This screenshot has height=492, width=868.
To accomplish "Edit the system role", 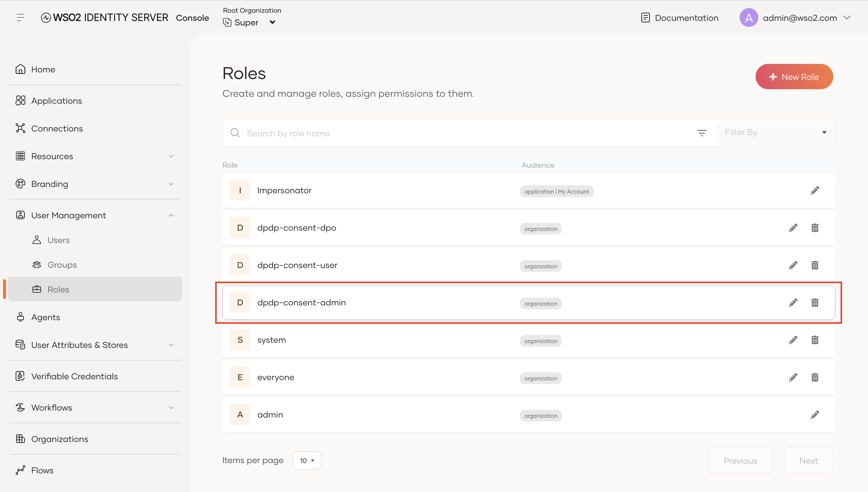I will click(793, 340).
